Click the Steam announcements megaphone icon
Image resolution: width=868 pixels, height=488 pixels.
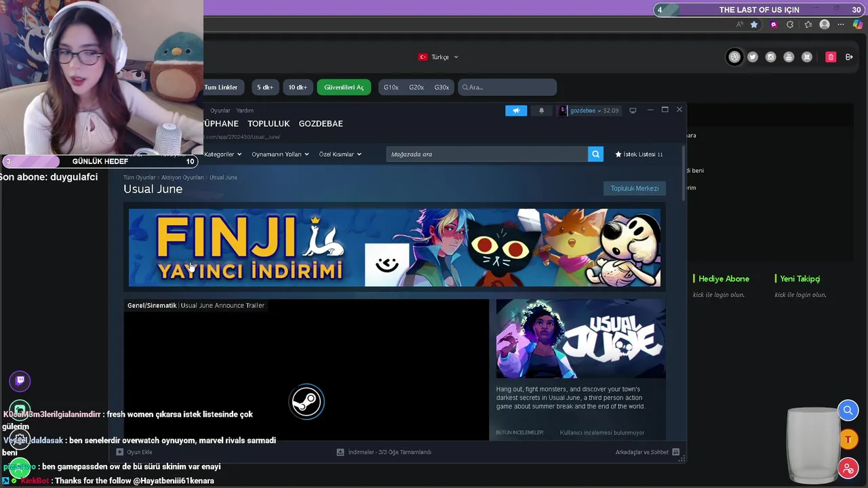click(516, 110)
